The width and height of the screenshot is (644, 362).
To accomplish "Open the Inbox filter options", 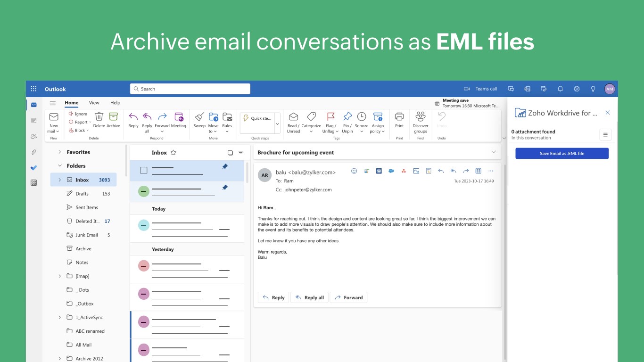I will point(241,153).
